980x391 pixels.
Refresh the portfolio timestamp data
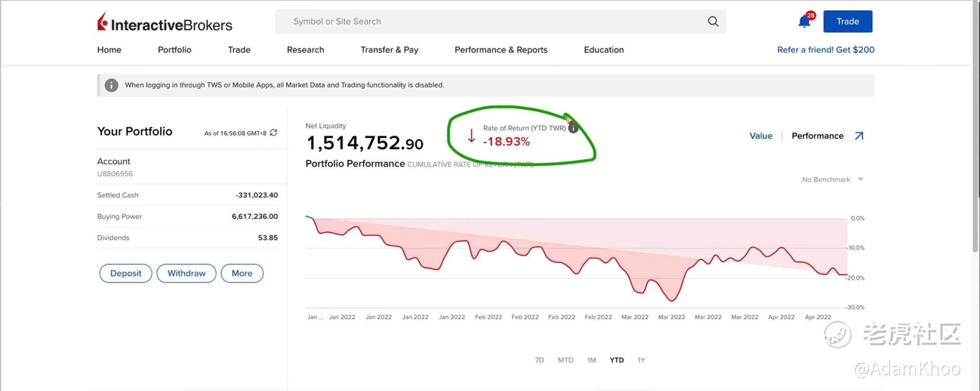tap(274, 133)
